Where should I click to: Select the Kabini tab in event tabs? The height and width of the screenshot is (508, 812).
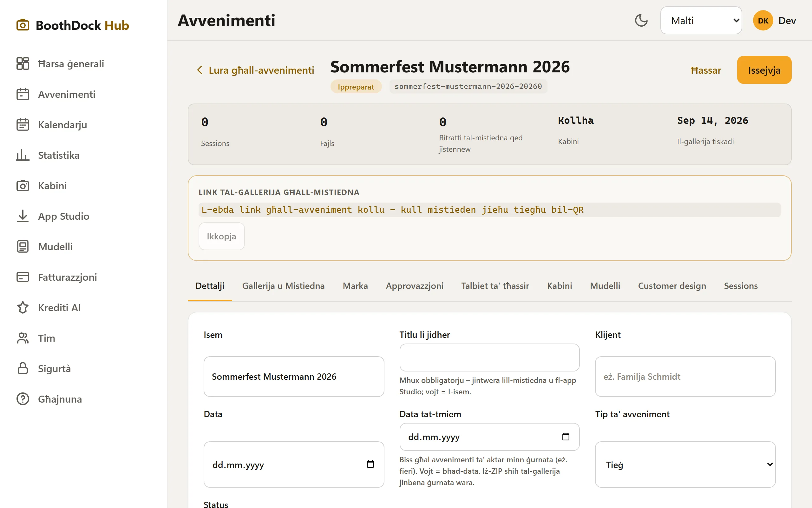[559, 286]
